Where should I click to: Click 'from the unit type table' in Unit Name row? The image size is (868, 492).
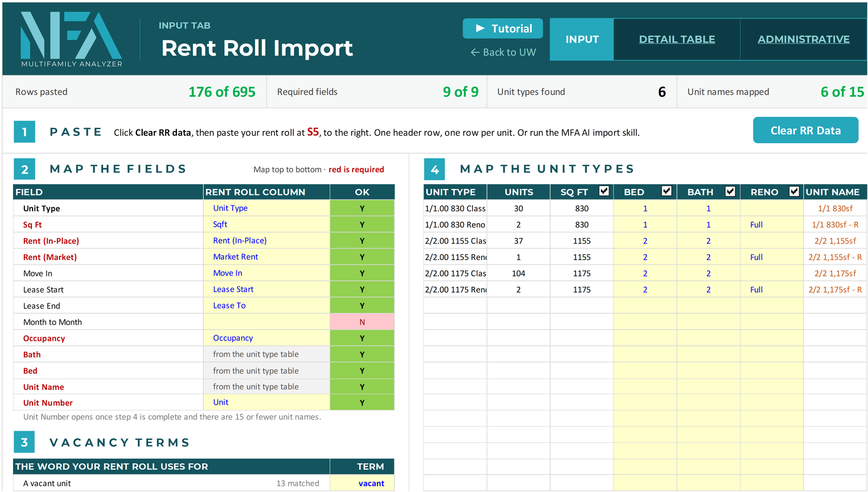(256, 387)
